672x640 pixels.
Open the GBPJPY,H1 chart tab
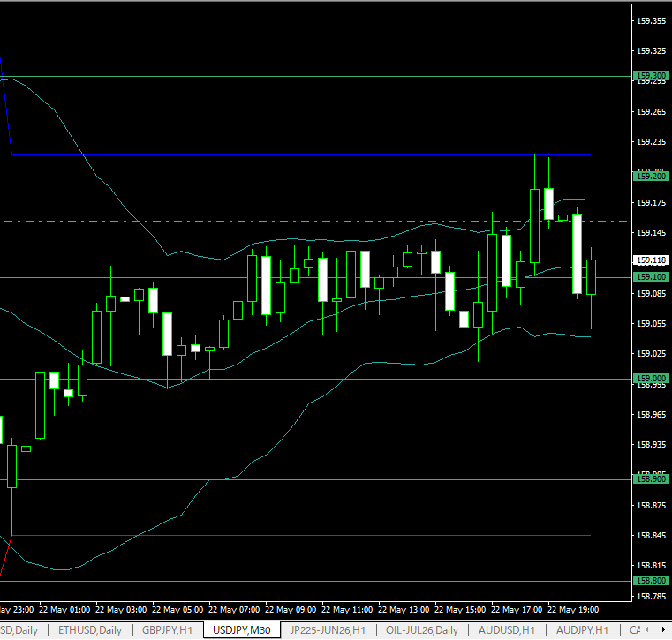pos(167,630)
